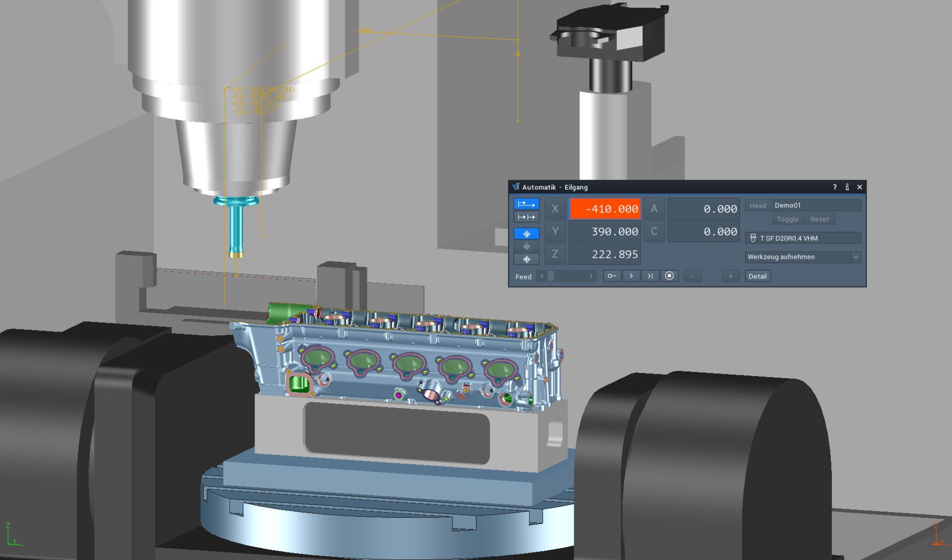
Task: Select the X coordinate value field
Action: tap(605, 209)
